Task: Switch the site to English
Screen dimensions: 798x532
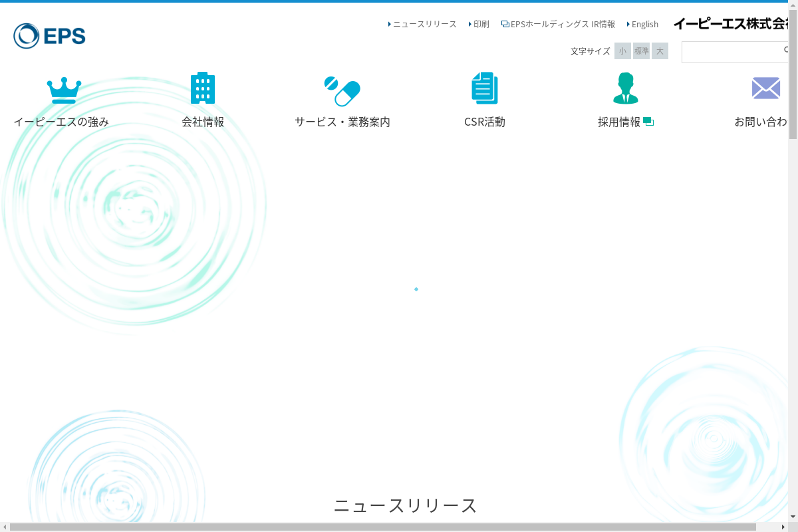Action: [644, 24]
